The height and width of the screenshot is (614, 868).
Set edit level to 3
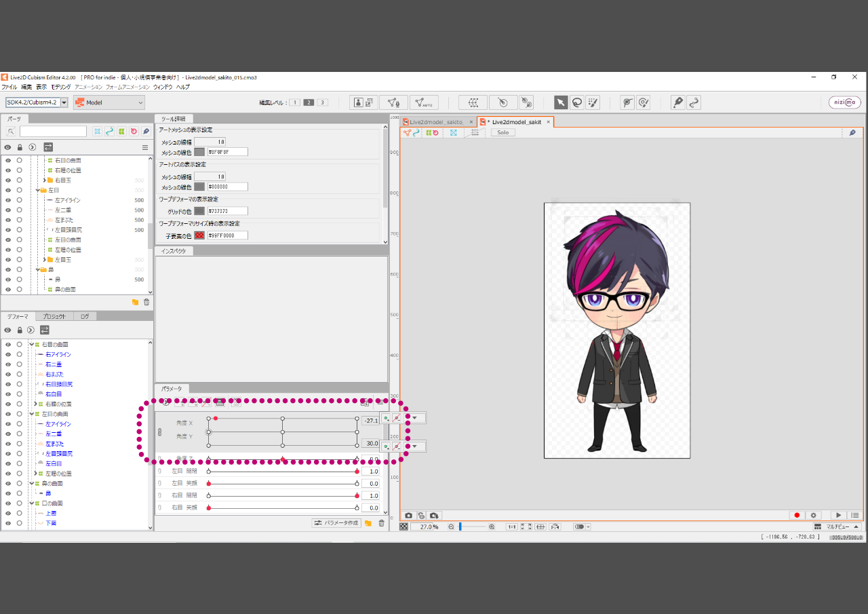click(323, 102)
